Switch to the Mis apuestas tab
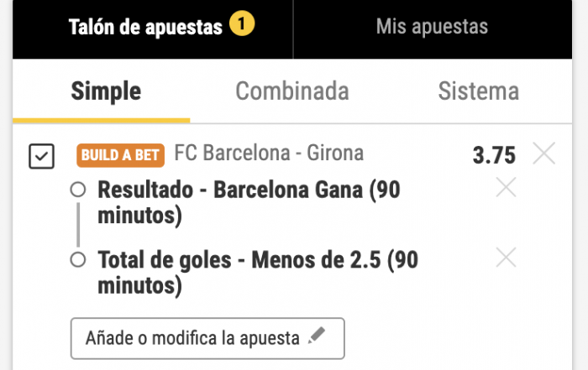The image size is (588, 370). pyautogui.click(x=432, y=28)
